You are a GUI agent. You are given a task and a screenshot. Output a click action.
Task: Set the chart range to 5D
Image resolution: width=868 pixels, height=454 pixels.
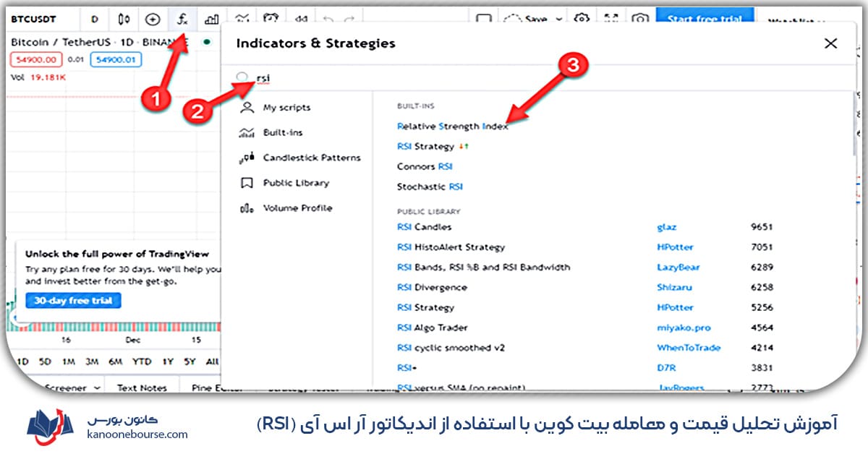[x=45, y=361]
